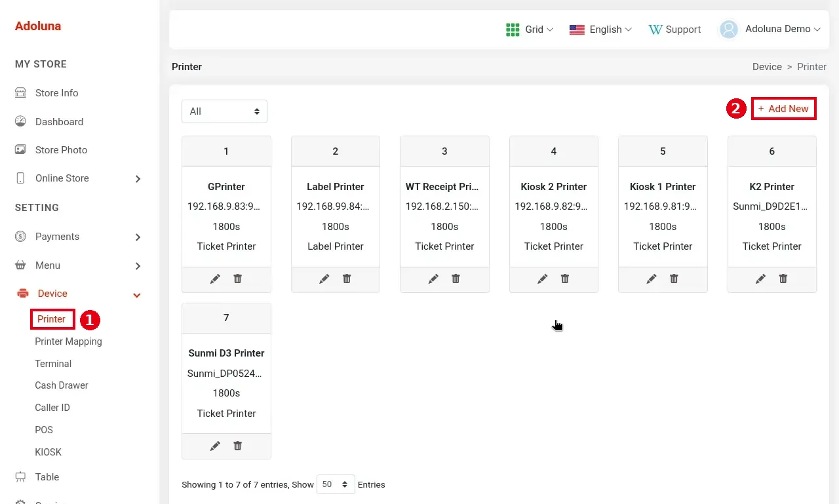Go to Dashboard in the sidebar

point(59,122)
